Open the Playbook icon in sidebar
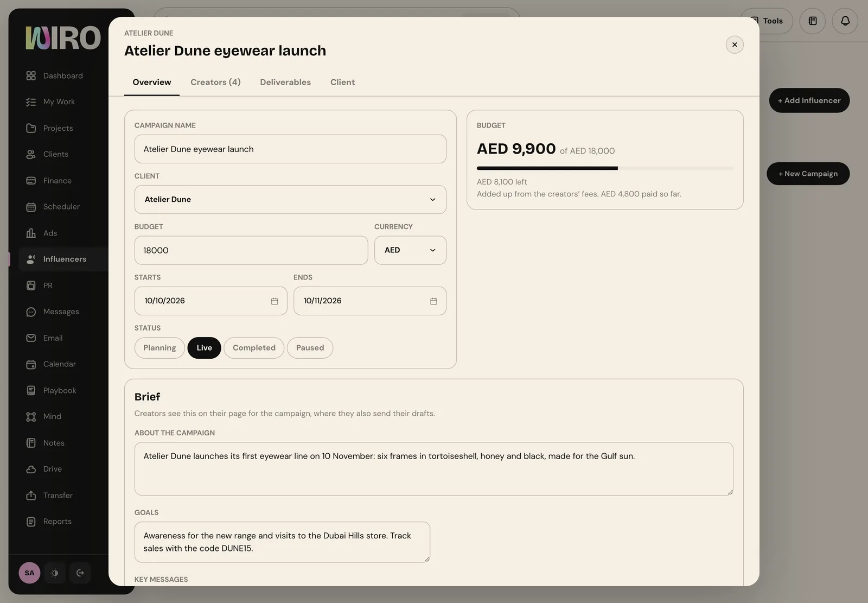This screenshot has height=603, width=868. point(31,390)
